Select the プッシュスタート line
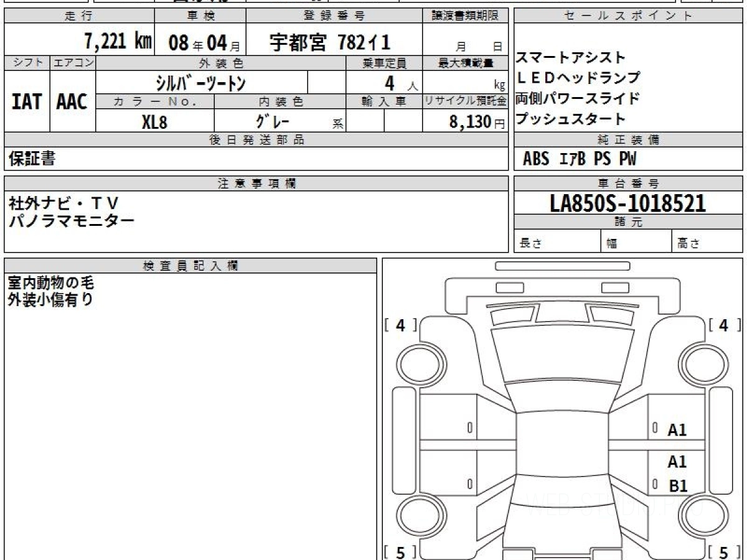Image resolution: width=747 pixels, height=560 pixels. click(x=571, y=119)
